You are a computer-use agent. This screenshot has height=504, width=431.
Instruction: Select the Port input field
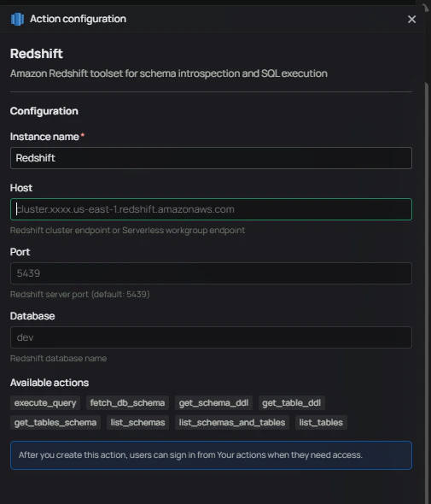point(211,273)
